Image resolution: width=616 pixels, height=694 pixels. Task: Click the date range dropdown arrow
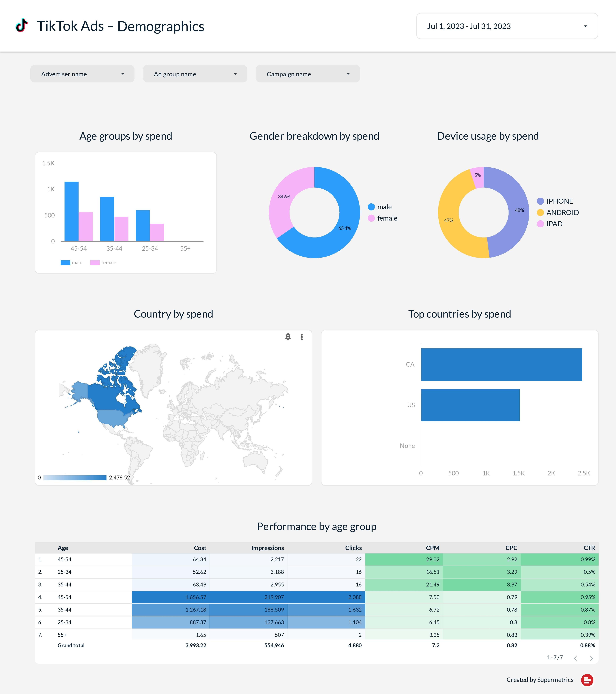click(x=585, y=26)
